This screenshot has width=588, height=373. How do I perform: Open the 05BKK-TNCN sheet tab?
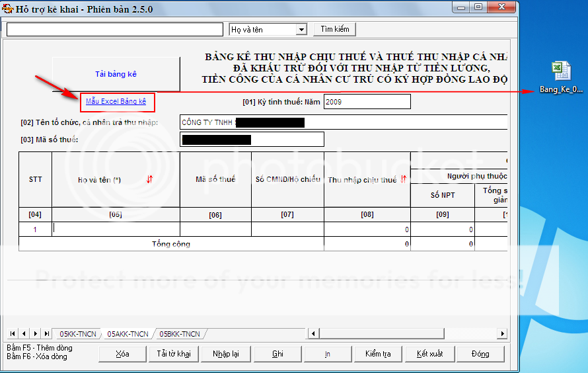coord(179,334)
